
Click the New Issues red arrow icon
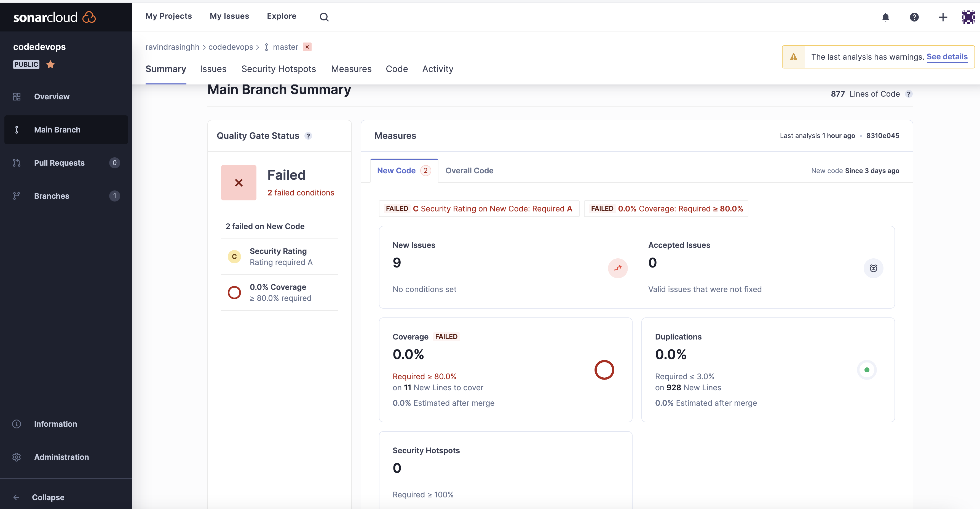point(617,268)
